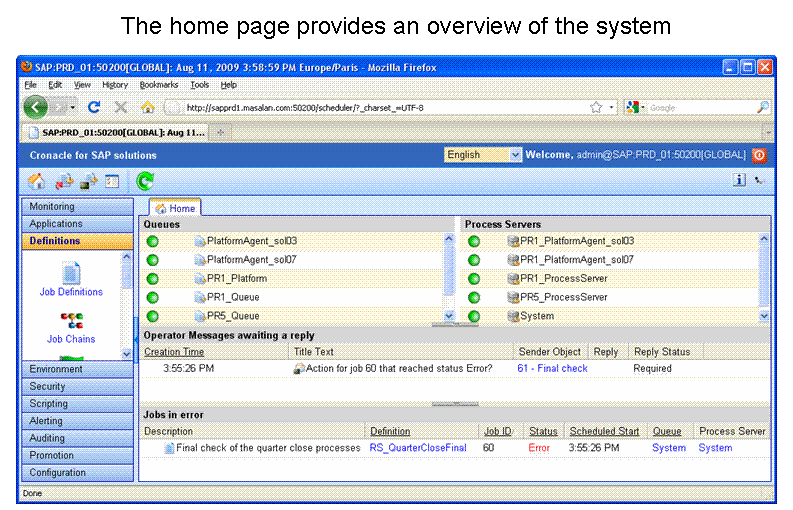
Task: Click the new tab plus button
Action: click(x=221, y=133)
